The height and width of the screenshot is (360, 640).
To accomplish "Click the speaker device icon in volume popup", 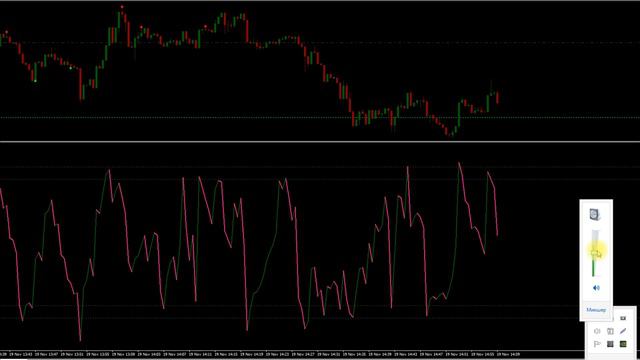I will click(x=595, y=214).
